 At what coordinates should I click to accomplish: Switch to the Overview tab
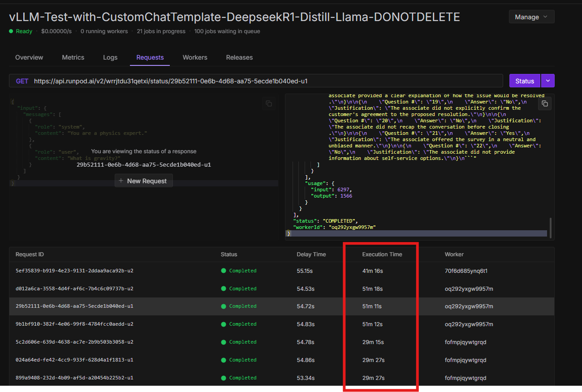[29, 57]
